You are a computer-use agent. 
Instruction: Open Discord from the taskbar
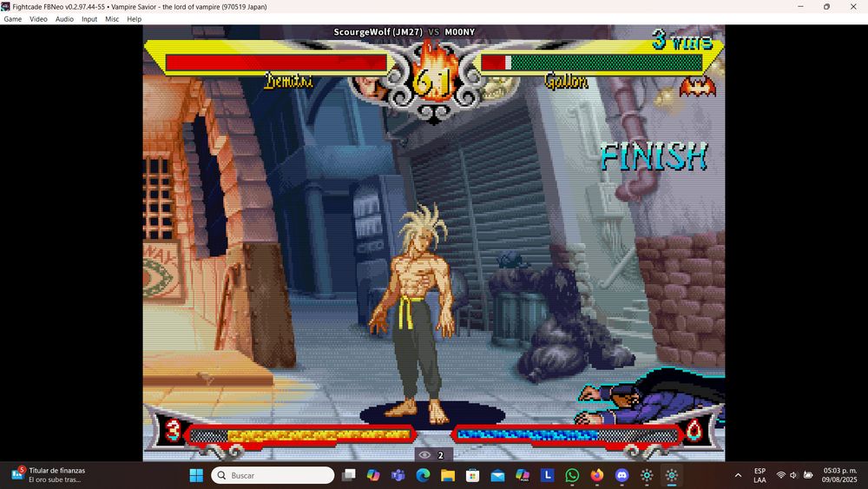622,475
